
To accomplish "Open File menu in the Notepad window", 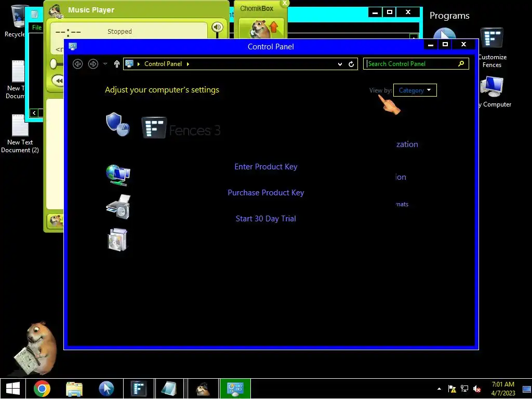I will click(x=37, y=28).
